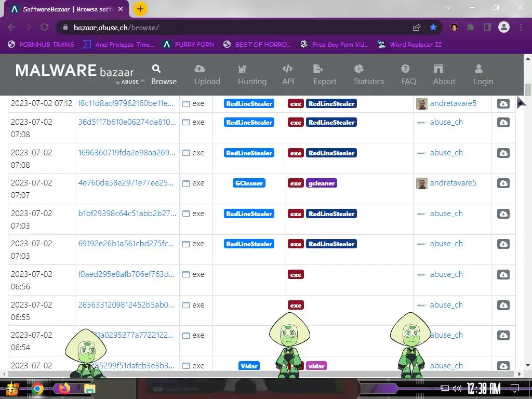The height and width of the screenshot is (399, 532).
Task: Click the volume icon in system tray
Action: click(x=457, y=389)
